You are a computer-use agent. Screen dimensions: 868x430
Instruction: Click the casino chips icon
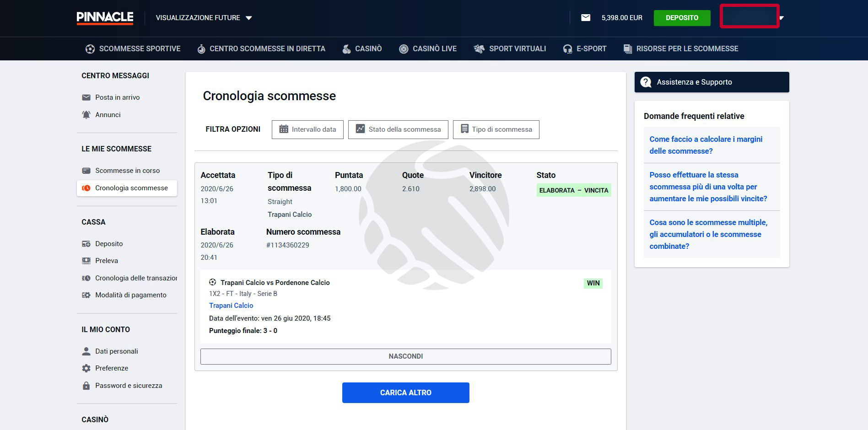(347, 49)
